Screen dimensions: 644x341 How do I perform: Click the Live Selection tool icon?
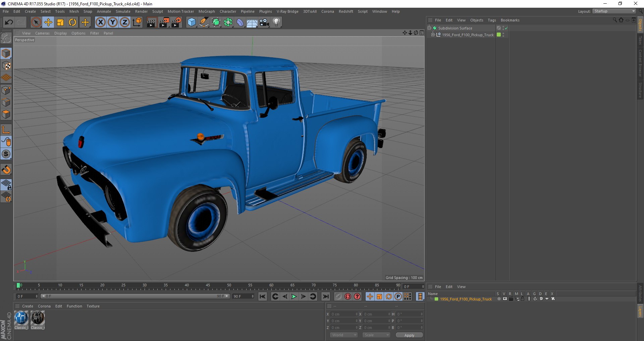pyautogui.click(x=36, y=22)
